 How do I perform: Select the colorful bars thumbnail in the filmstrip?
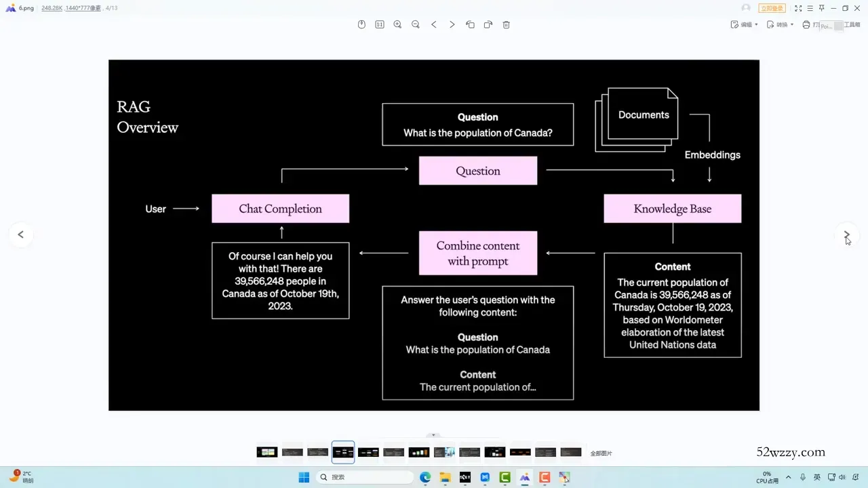coord(419,452)
